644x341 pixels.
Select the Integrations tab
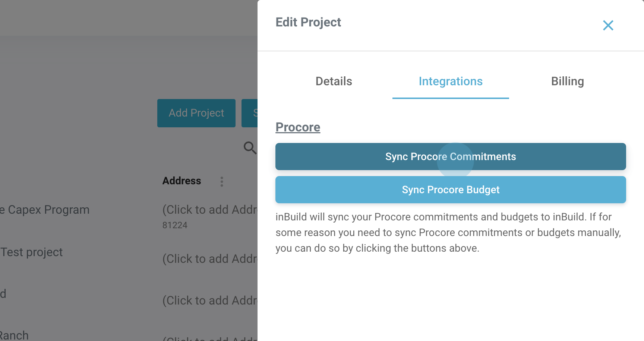point(450,81)
